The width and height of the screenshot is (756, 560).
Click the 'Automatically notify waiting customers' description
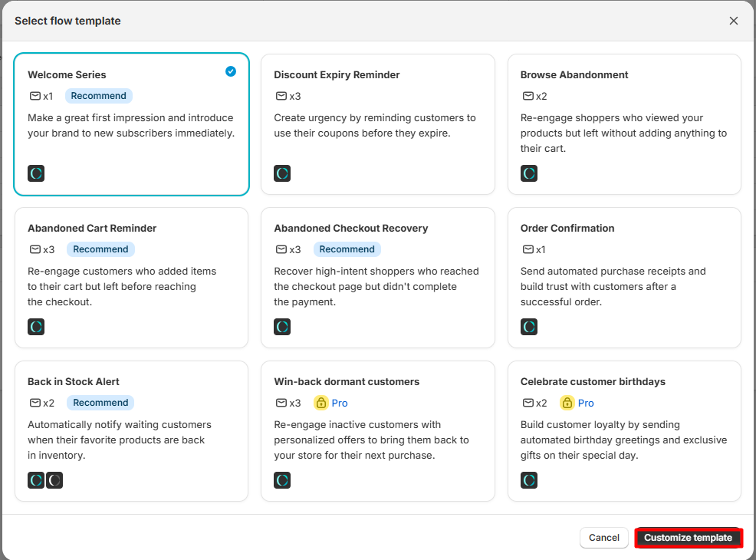point(120,440)
